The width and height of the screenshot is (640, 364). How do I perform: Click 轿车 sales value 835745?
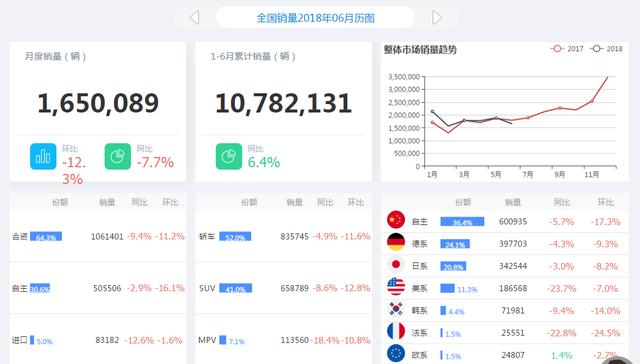coord(294,237)
